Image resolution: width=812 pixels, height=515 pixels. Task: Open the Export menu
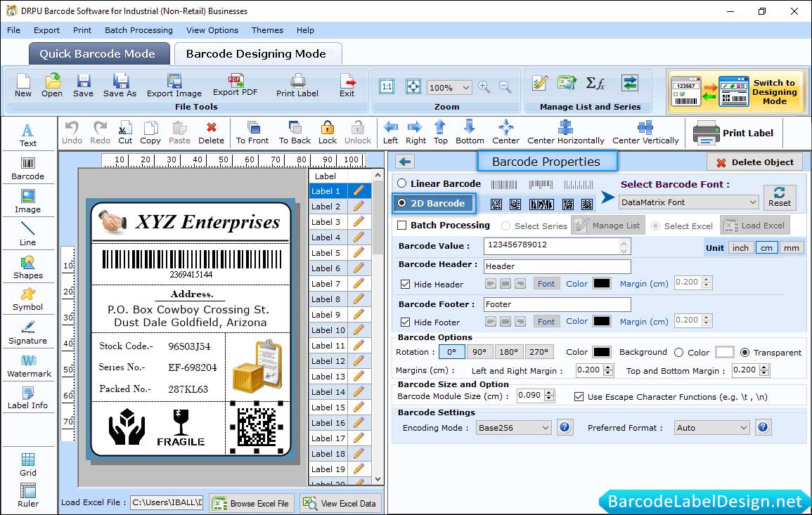46,30
